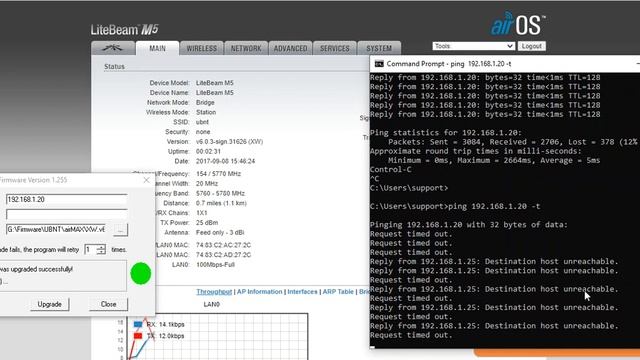640x360 pixels.
Task: Click the WLAN0 MAC value 74:83:C2:AC:27:2C
Action: coord(223,245)
